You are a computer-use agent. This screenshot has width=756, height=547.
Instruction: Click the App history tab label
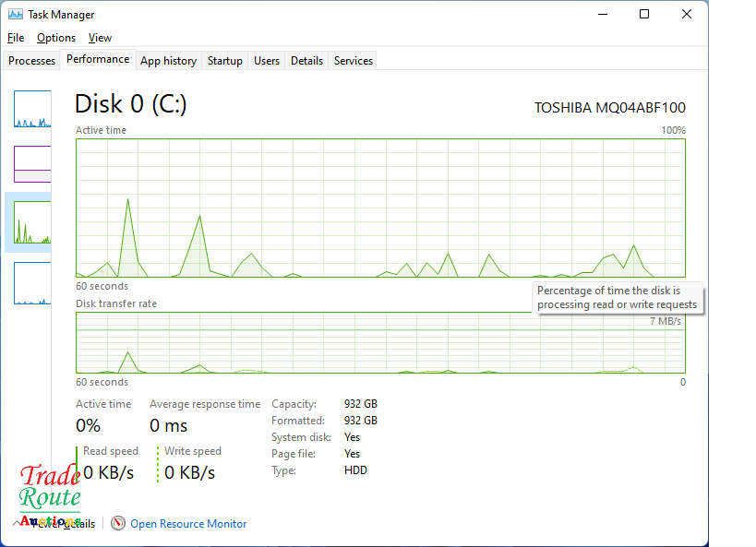pos(168,60)
